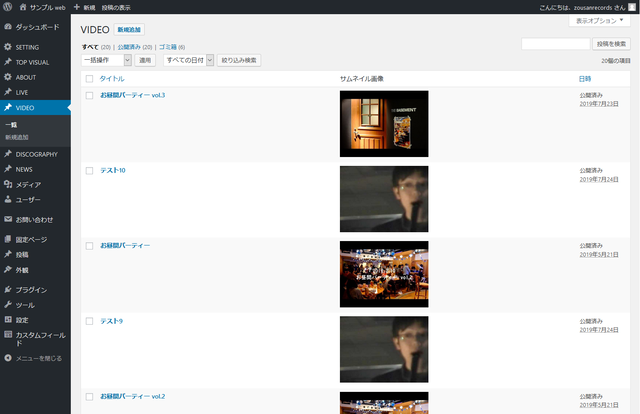Open the ダッシュボード menu label
This screenshot has height=414, width=640.
38,27
